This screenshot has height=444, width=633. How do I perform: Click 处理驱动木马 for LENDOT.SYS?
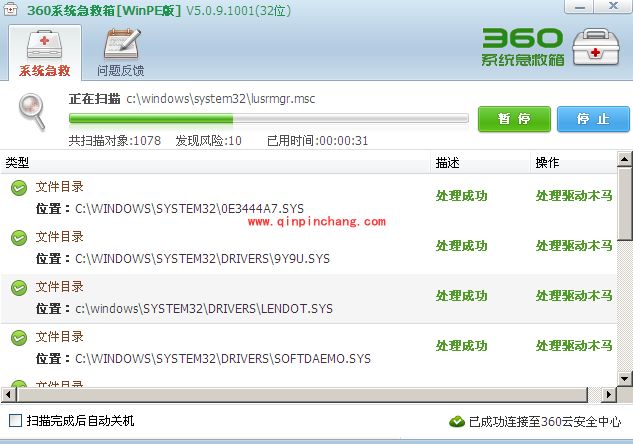[x=574, y=296]
